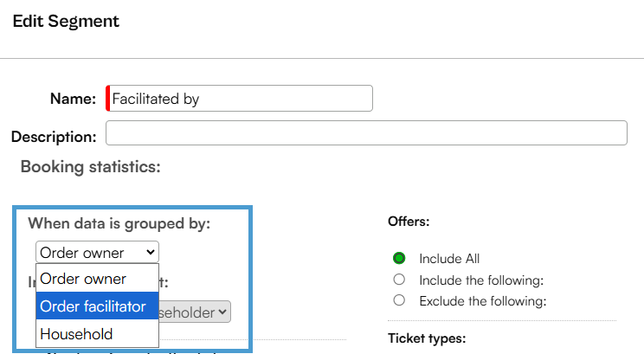644x354 pixels.
Task: Click the 'Description:' field label
Action: (54, 137)
